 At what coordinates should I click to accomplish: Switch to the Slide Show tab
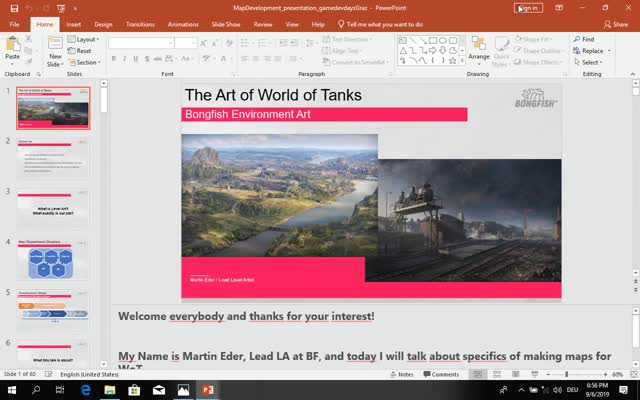226,24
